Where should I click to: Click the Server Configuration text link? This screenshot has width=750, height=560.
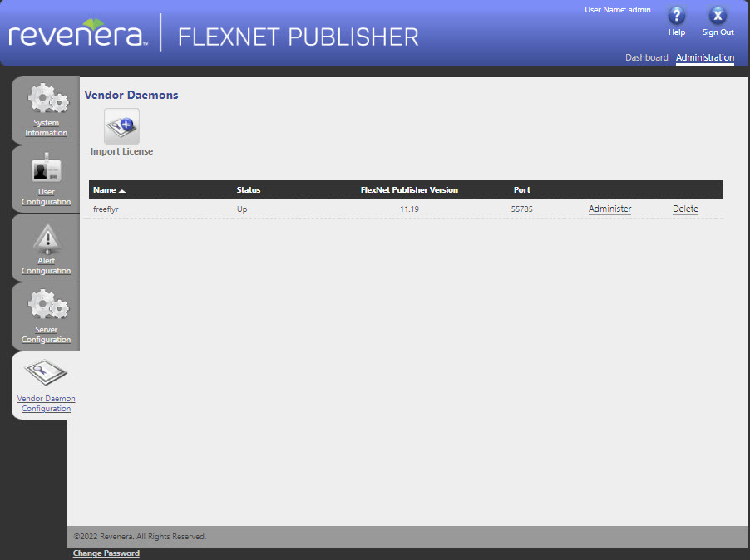[x=46, y=335]
